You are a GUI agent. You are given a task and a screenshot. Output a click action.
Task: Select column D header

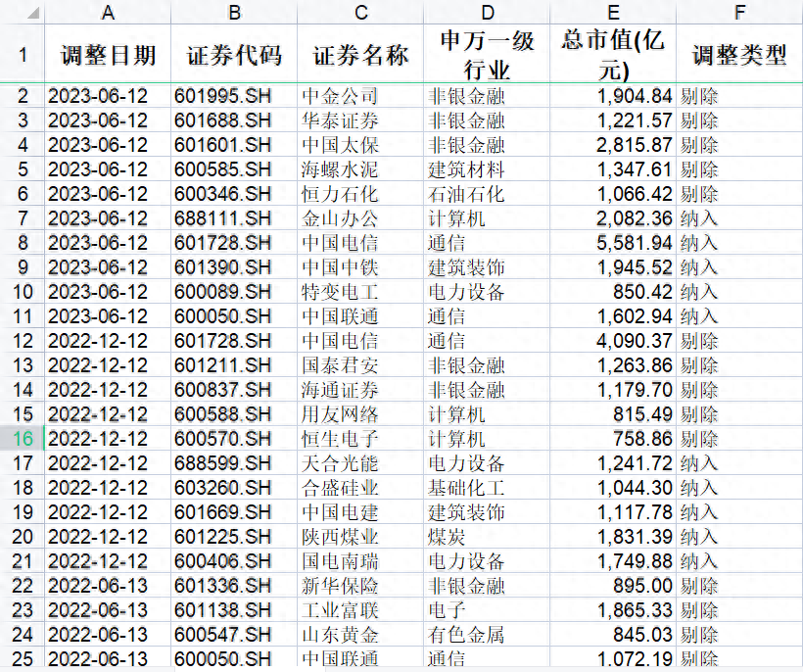[x=487, y=13]
